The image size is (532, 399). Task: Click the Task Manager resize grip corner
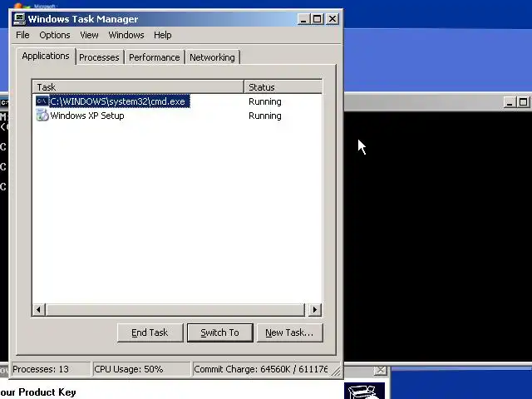(336, 372)
